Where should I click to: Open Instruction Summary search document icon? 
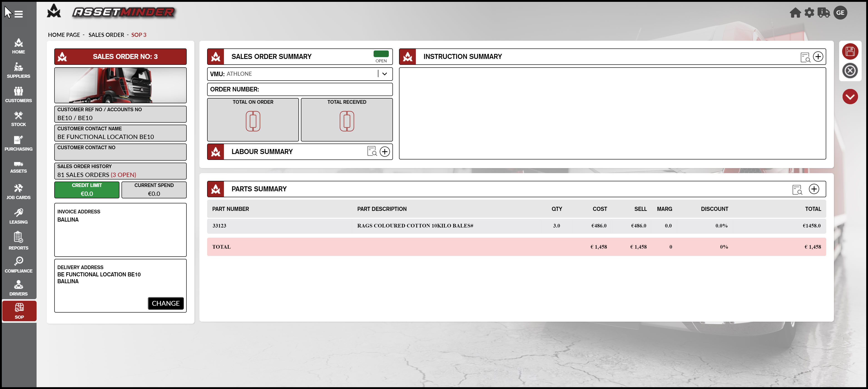[805, 57]
